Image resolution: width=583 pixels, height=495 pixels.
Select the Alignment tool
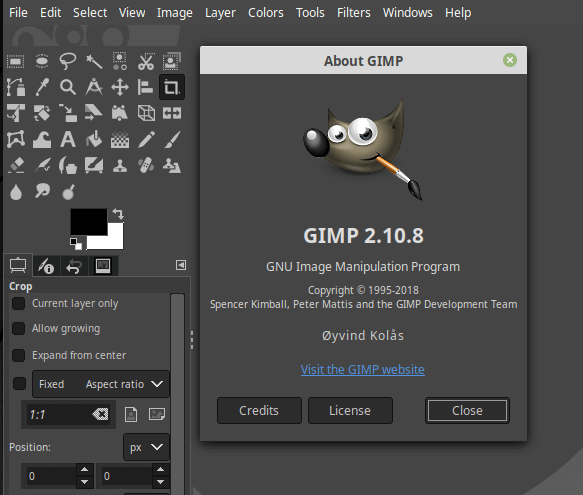pyautogui.click(x=146, y=87)
